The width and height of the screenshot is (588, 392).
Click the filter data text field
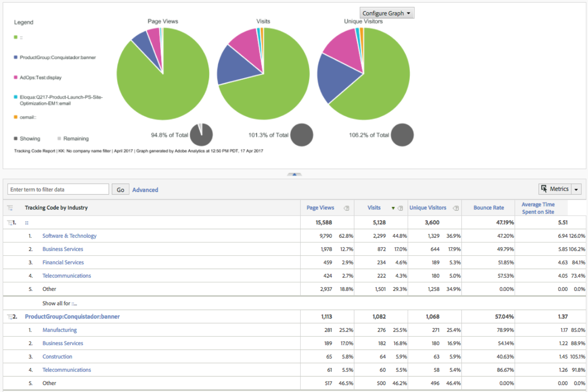[58, 189]
